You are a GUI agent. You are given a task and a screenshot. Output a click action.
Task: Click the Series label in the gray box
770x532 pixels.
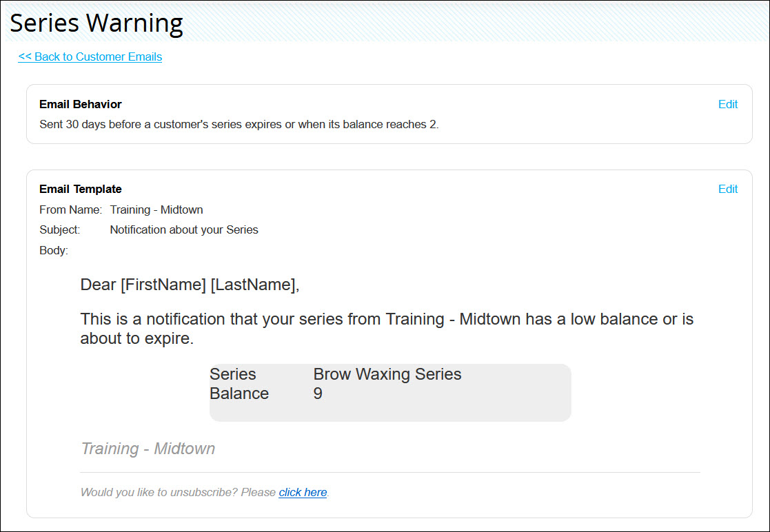click(233, 374)
